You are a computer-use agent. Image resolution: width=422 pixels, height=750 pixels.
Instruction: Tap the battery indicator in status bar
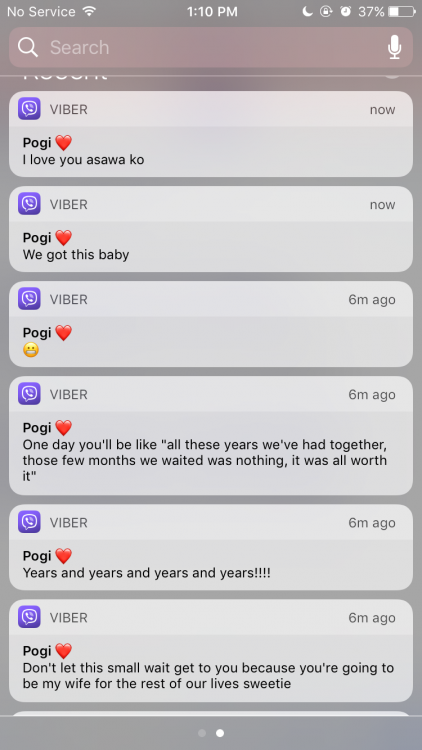click(x=401, y=11)
